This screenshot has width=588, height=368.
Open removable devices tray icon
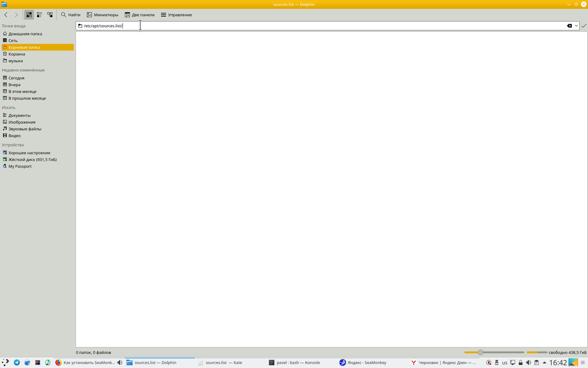point(497,363)
